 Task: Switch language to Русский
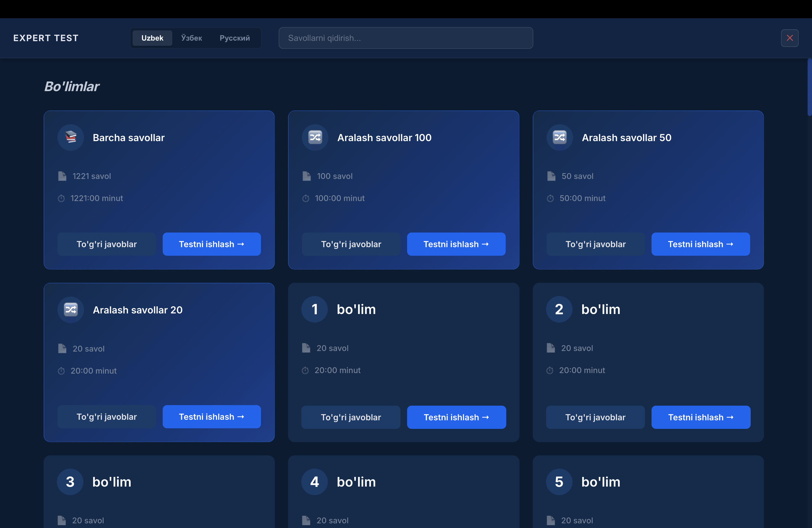pos(235,38)
